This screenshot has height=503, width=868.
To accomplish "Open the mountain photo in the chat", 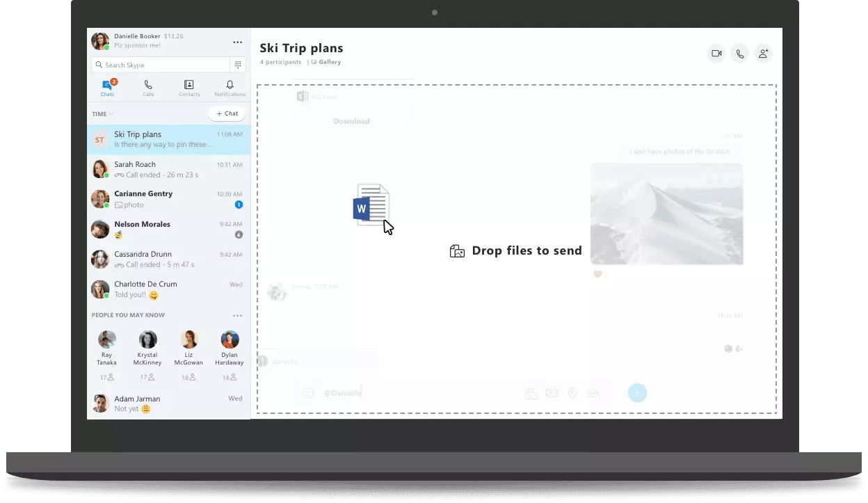I will click(666, 214).
